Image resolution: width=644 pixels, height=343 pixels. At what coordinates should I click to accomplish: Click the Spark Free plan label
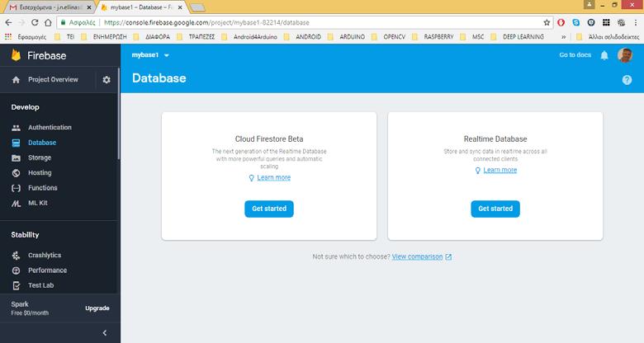tap(30, 308)
